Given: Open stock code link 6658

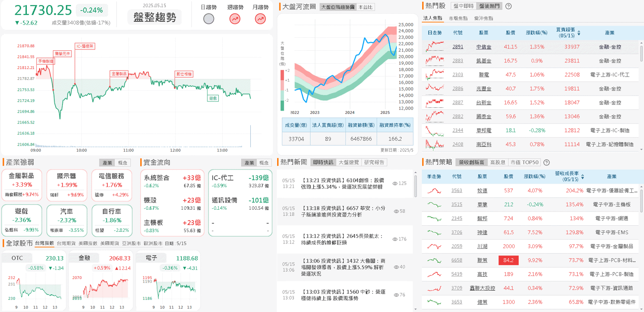Looking at the screenshot, I should tap(456, 260).
